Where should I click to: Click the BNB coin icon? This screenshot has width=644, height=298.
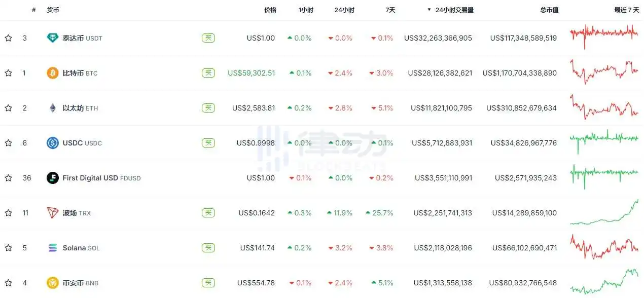pyautogui.click(x=53, y=283)
